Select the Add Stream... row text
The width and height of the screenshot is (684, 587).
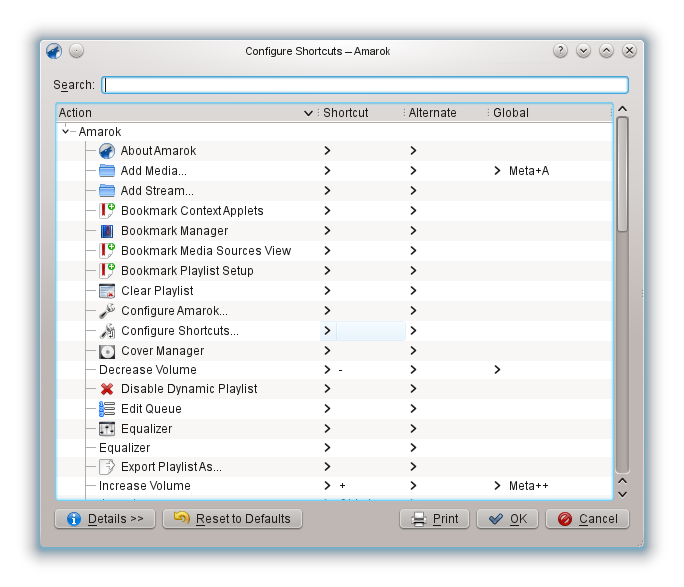pyautogui.click(x=157, y=191)
